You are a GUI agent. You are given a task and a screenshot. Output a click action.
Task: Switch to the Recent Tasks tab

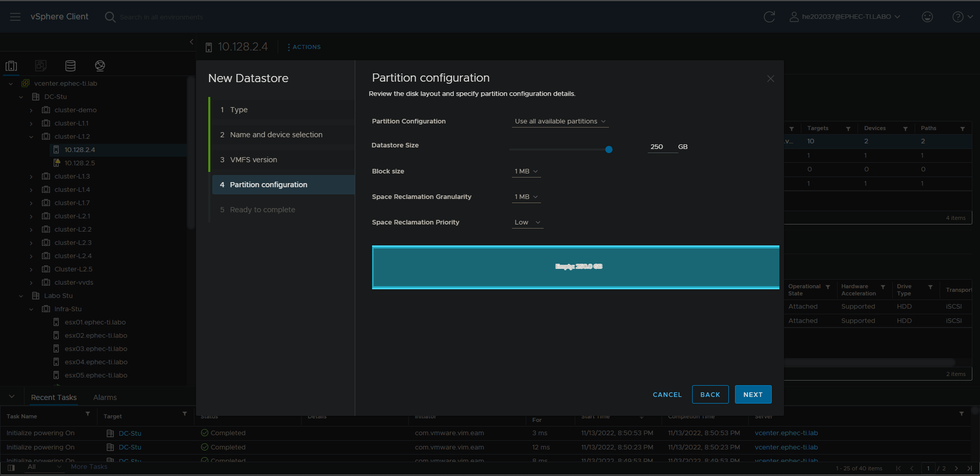(x=54, y=397)
